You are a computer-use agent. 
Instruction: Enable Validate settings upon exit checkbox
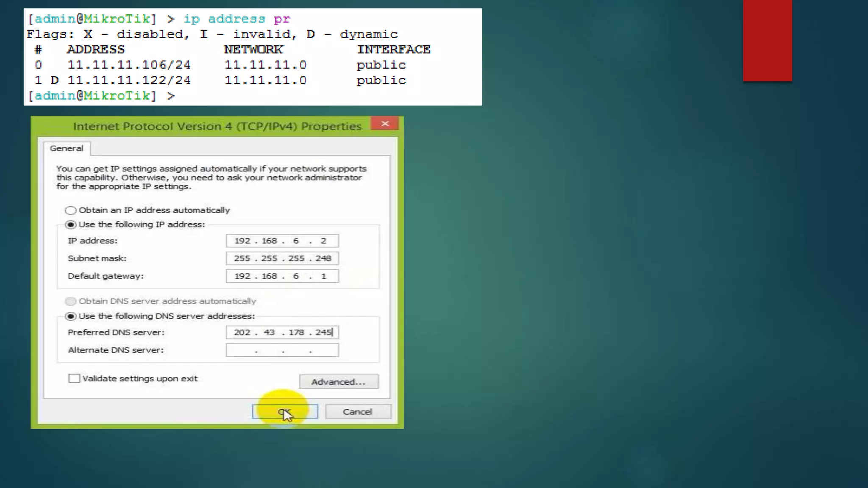(74, 378)
